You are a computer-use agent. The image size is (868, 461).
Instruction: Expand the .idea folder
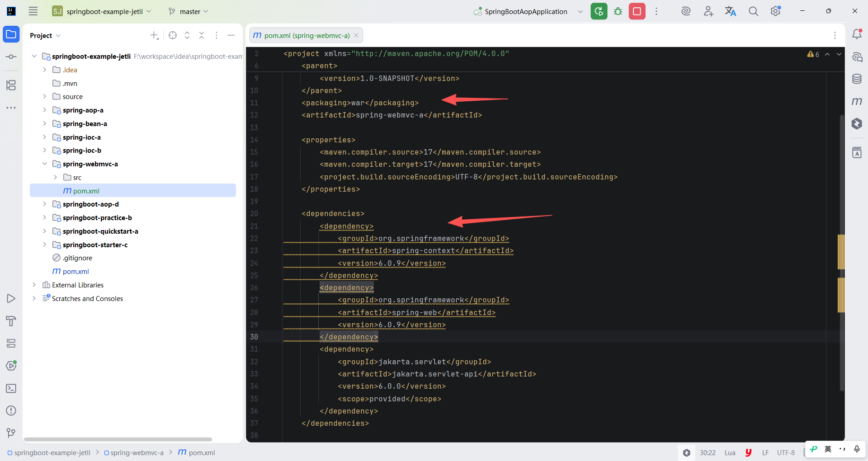pyautogui.click(x=44, y=70)
